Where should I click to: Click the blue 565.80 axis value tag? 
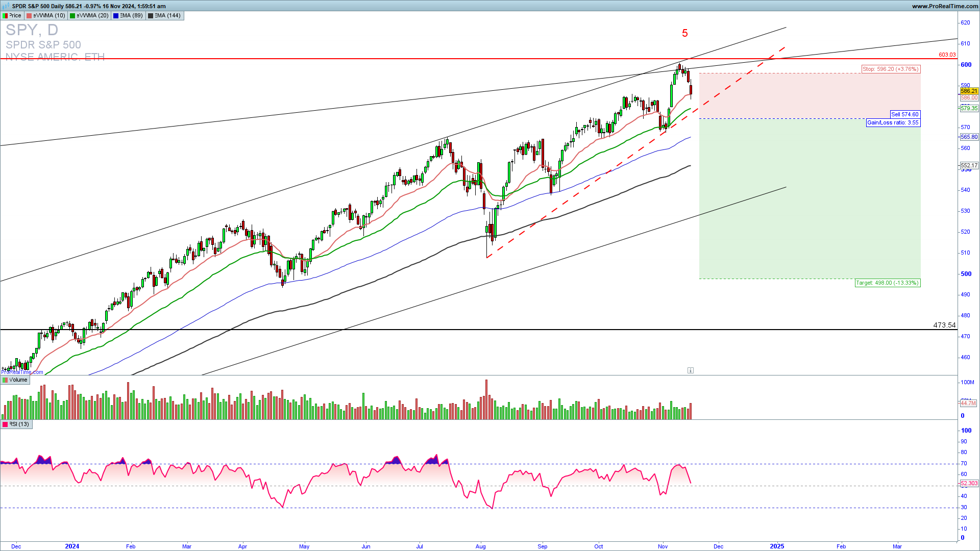click(969, 137)
